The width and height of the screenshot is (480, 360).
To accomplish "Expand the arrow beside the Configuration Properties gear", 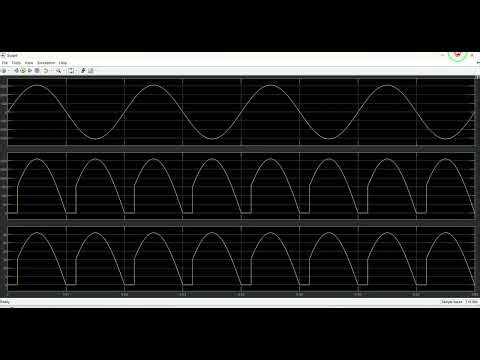I will tap(9, 70).
